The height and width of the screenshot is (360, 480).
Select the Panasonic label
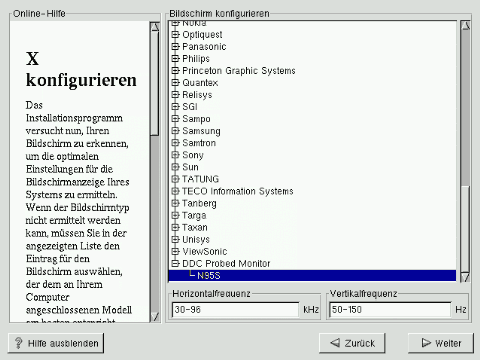pos(204,47)
